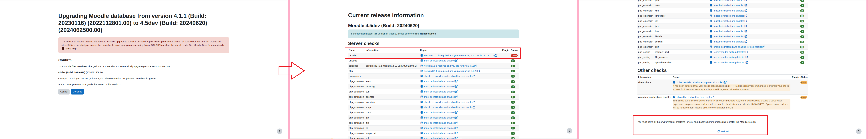The height and width of the screenshot is (139, 868).
Task: Click the OK badge in the curl row
Action: (513, 92)
